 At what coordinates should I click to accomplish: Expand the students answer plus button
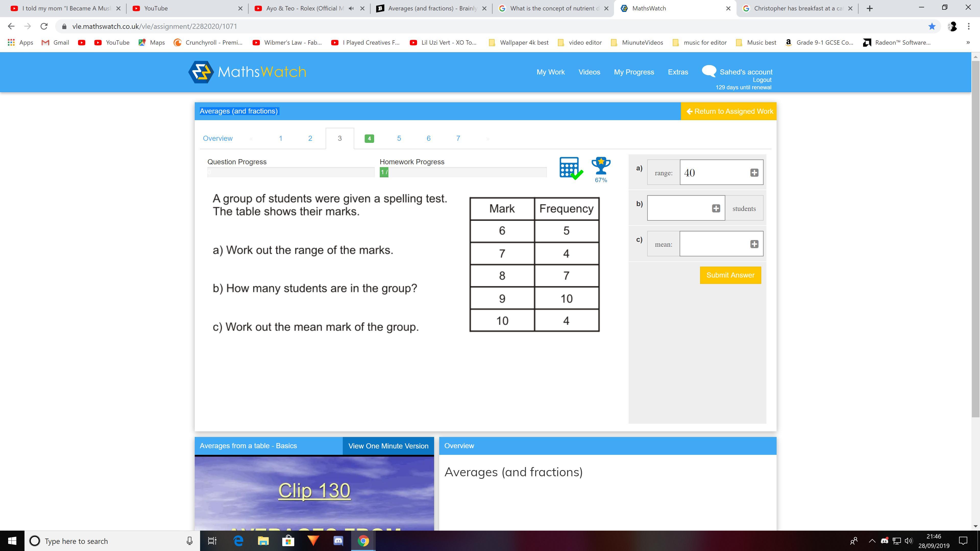[x=716, y=208]
